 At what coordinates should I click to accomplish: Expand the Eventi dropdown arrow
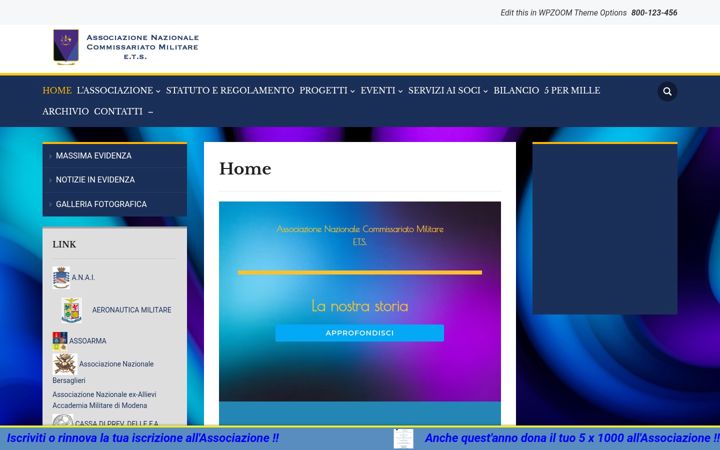pos(400,91)
